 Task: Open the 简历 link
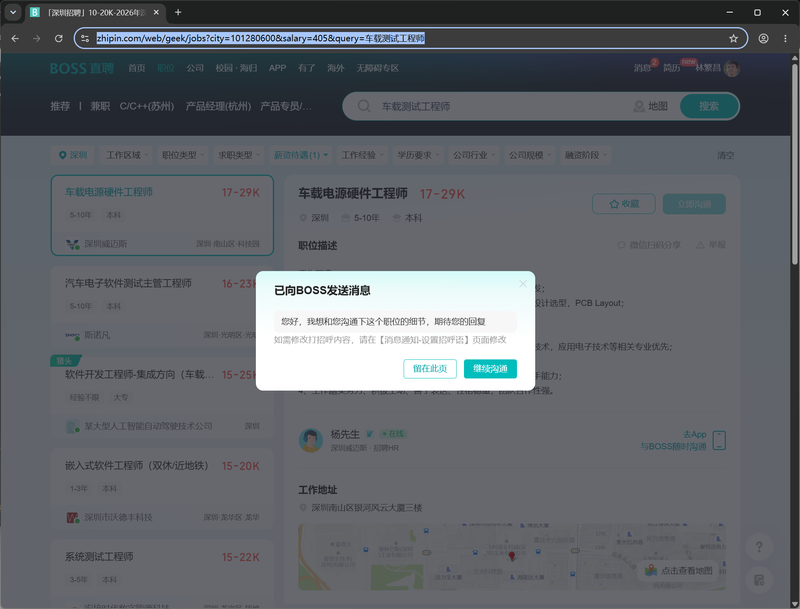click(671, 68)
